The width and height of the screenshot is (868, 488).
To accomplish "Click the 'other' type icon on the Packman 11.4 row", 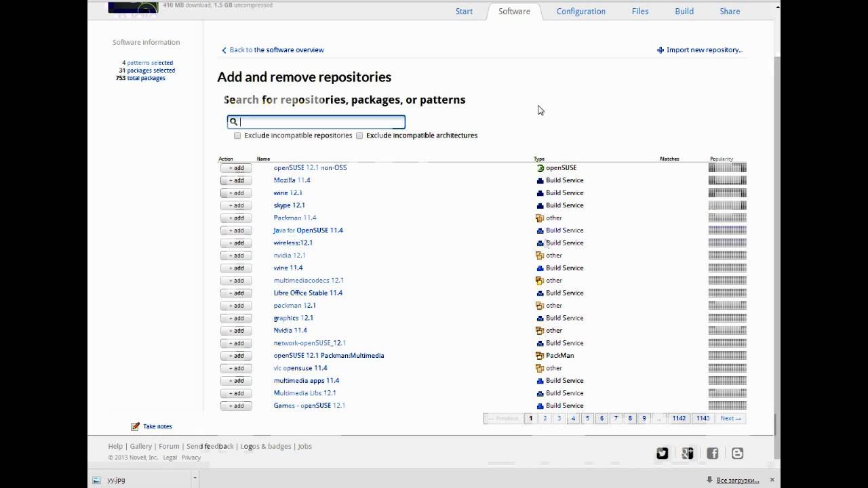I will [540, 218].
